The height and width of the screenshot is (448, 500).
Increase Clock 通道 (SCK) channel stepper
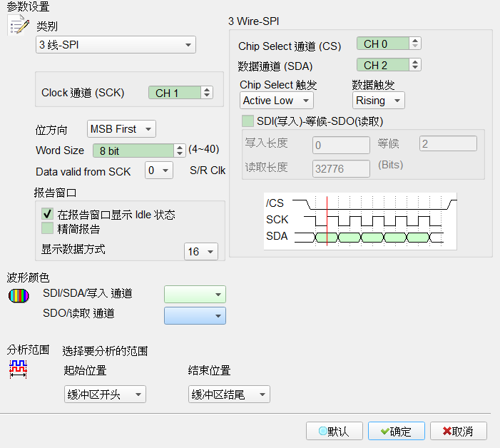click(x=207, y=90)
